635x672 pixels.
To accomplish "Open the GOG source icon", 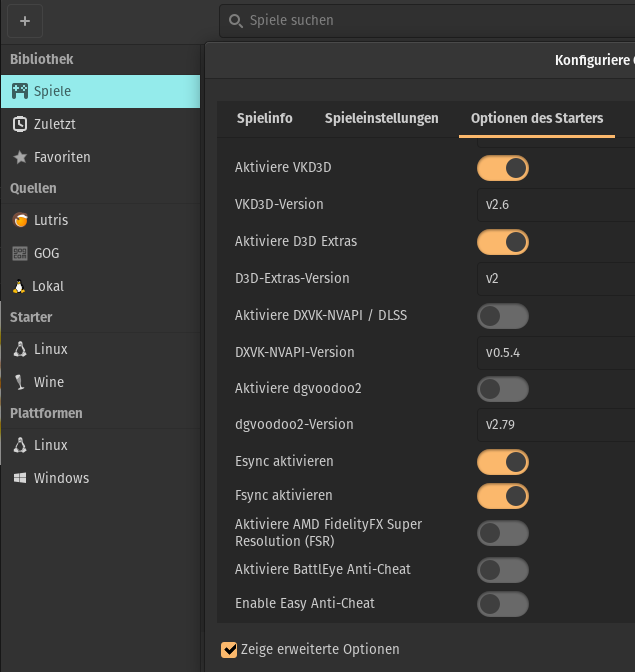I will (20, 253).
